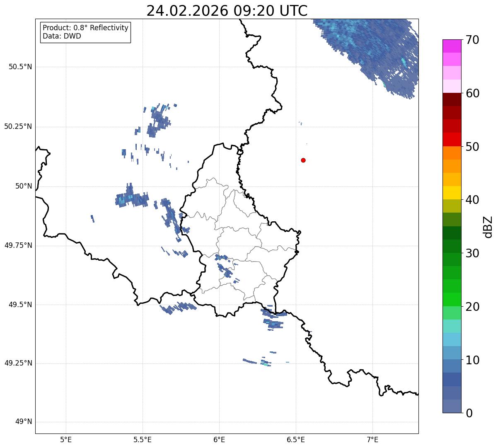The image size is (498, 448).
Task: Click the latitude label "50°N"
Action: [x=24, y=186]
